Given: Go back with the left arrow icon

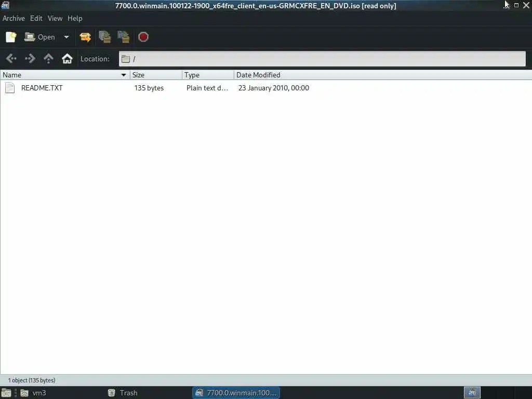Looking at the screenshot, I should click(11, 59).
